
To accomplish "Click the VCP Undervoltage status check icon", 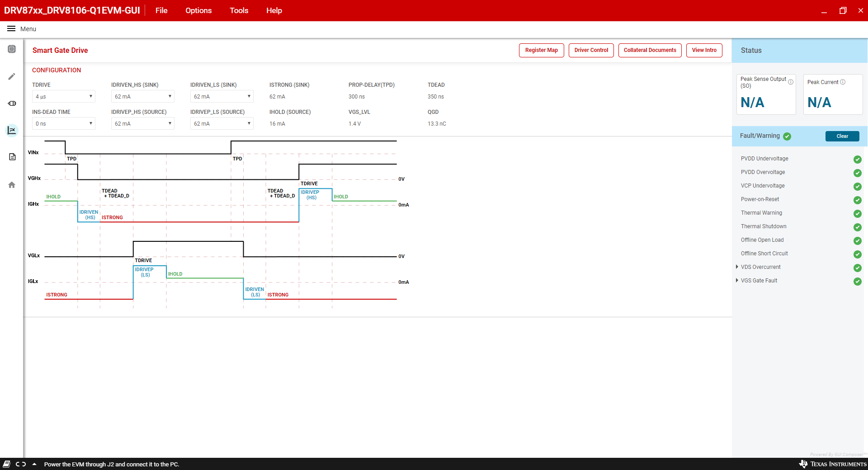I will (x=857, y=186).
